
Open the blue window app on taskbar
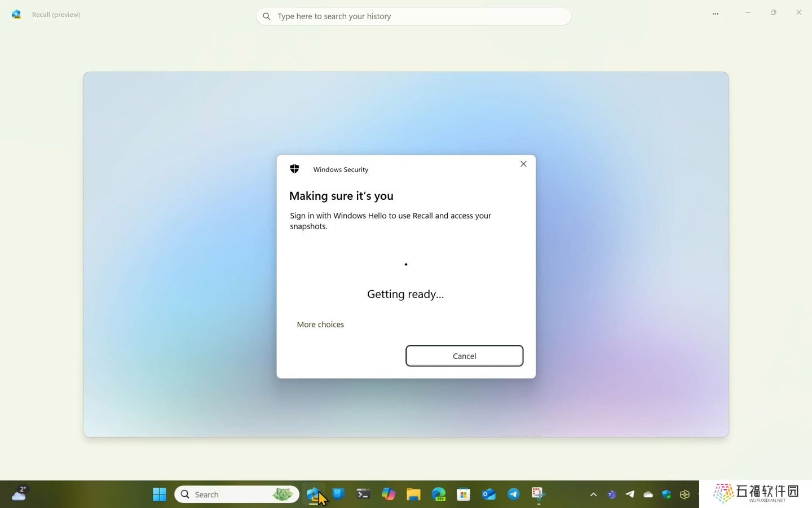tap(338, 494)
